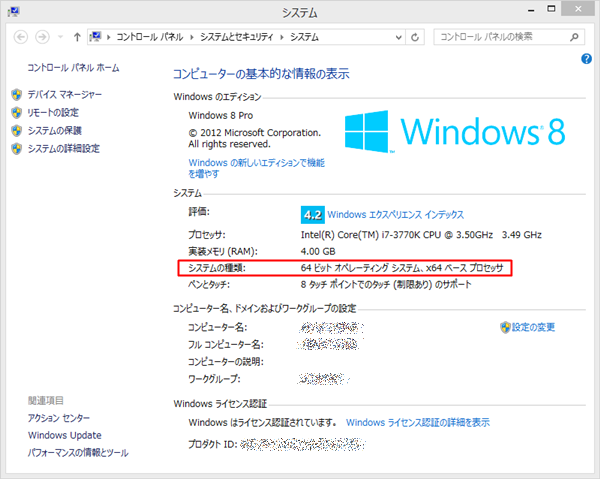This screenshot has width=600, height=479.
Task: Click システムとセキュリティ breadcrumb segment
Action: click(237, 37)
